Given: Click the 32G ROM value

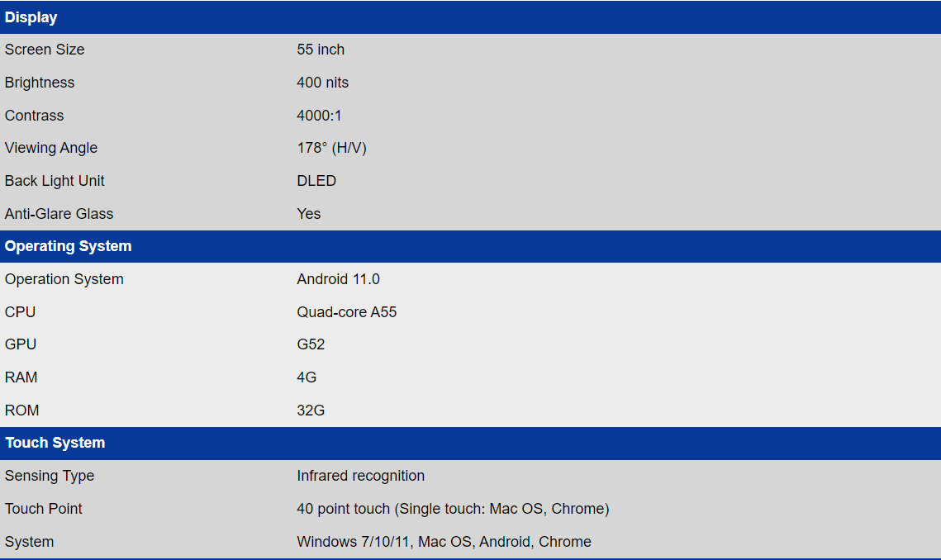Looking at the screenshot, I should click(x=311, y=411).
